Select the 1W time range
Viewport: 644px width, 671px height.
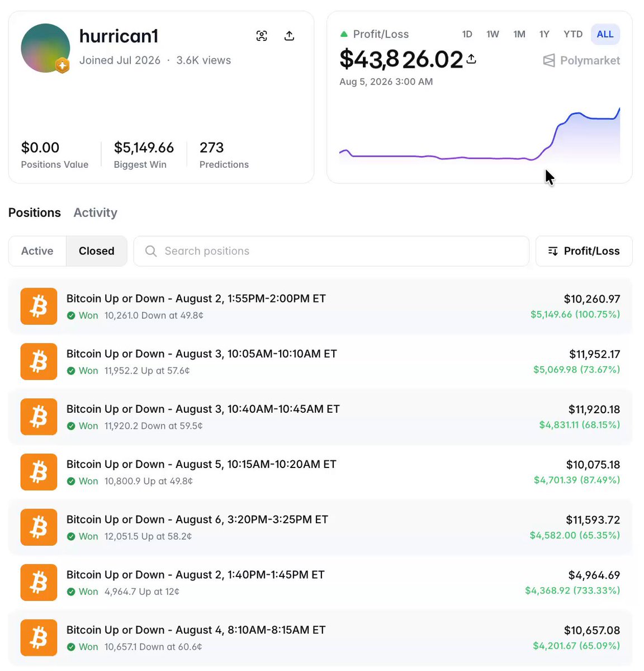coord(493,34)
